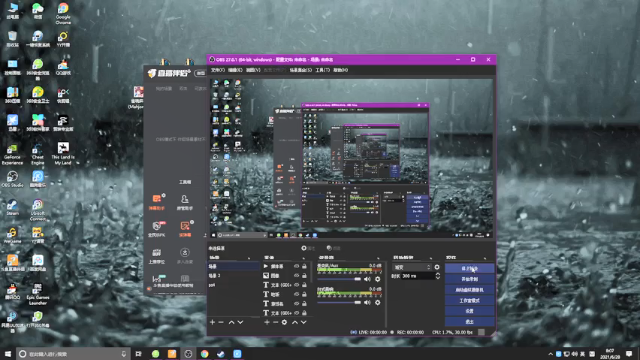The image size is (640, 360).
Task: Open the 帮助(H) menu
Action: [340, 70]
